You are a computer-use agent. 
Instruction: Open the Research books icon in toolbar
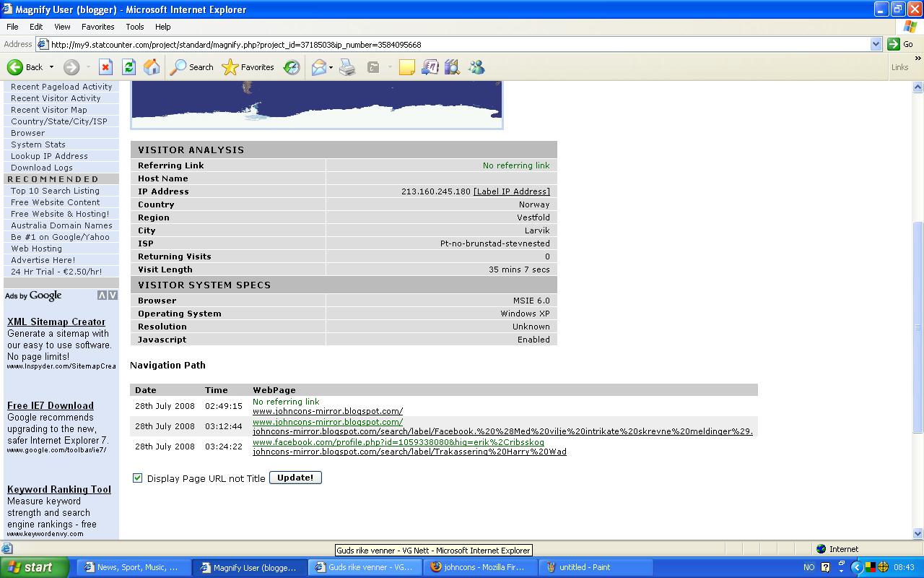453,67
